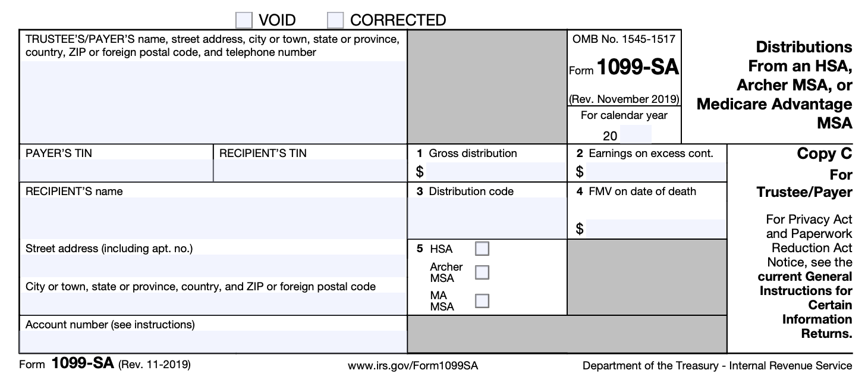Click the OMB No. 1545-1517 text
868x389 pixels.
(624, 39)
